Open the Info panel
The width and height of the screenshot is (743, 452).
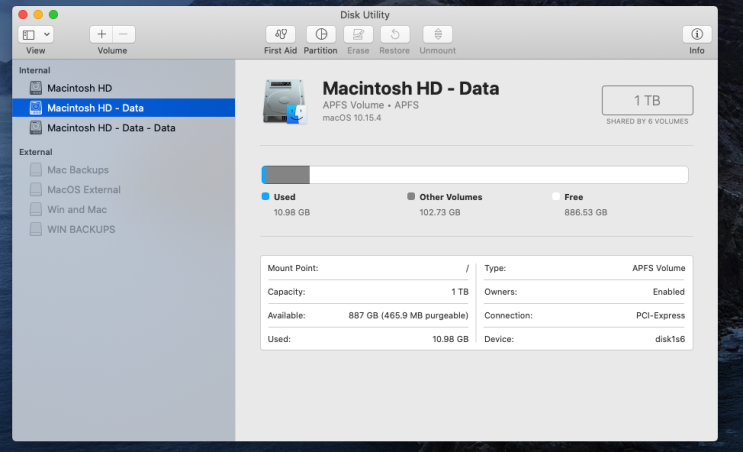click(x=696, y=35)
